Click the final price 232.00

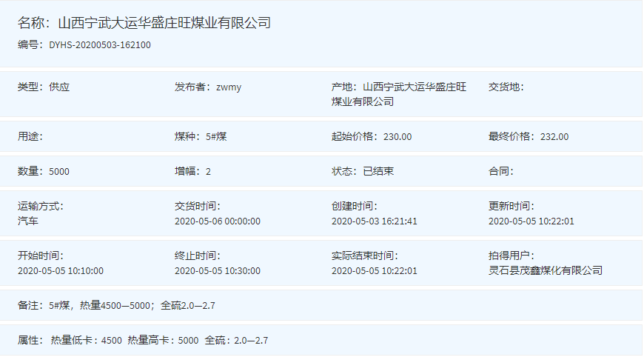click(554, 136)
